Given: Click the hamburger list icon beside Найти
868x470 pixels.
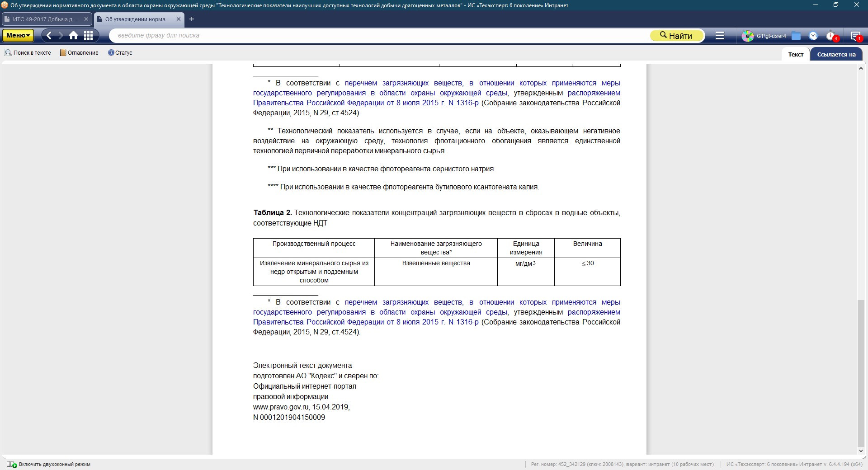Looking at the screenshot, I should 720,36.
